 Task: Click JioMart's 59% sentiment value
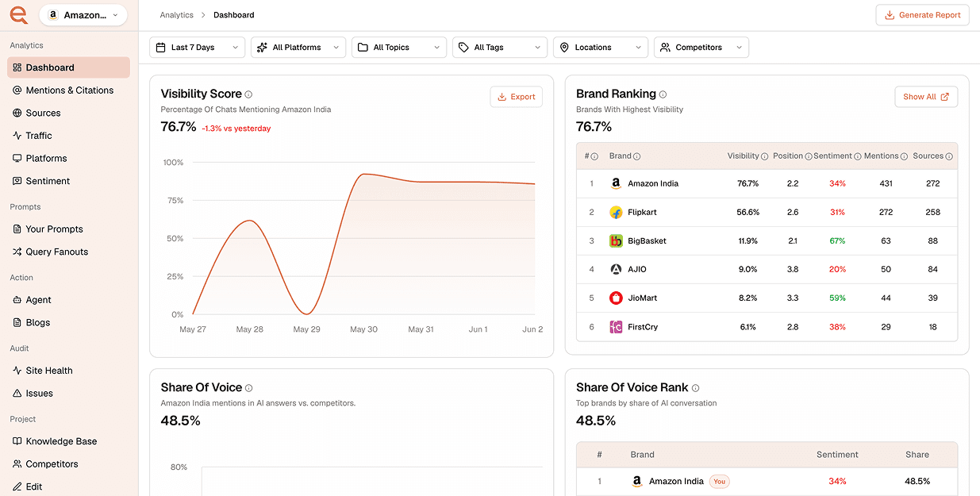click(837, 298)
